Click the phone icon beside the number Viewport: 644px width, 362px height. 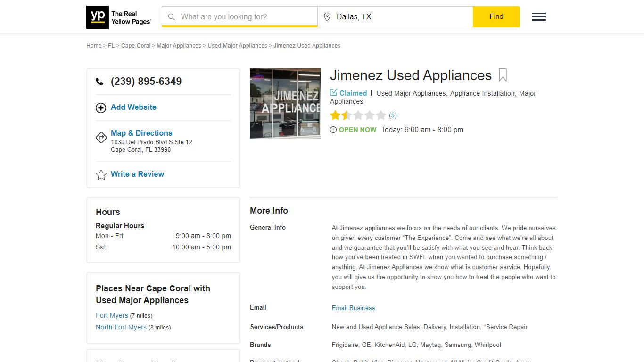point(99,82)
